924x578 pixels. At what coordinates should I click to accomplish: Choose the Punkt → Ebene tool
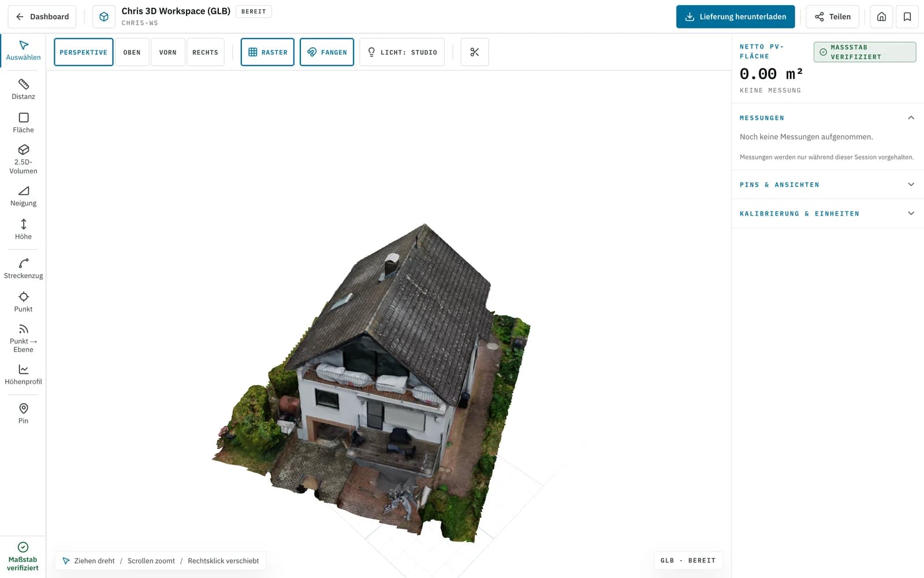(x=23, y=338)
